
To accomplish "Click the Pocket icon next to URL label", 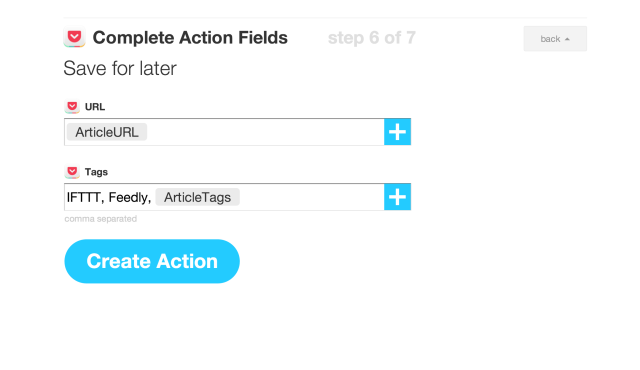I will coord(72,107).
